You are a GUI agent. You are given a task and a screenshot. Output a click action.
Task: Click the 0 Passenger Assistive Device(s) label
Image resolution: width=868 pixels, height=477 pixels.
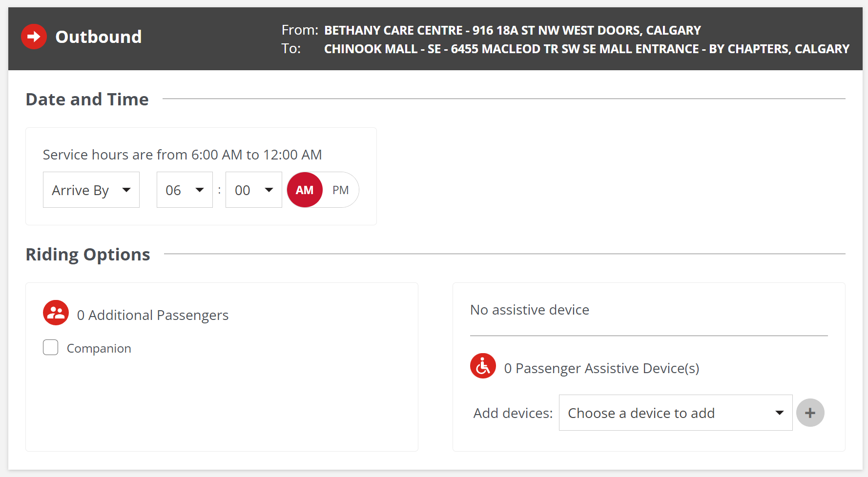click(x=601, y=368)
